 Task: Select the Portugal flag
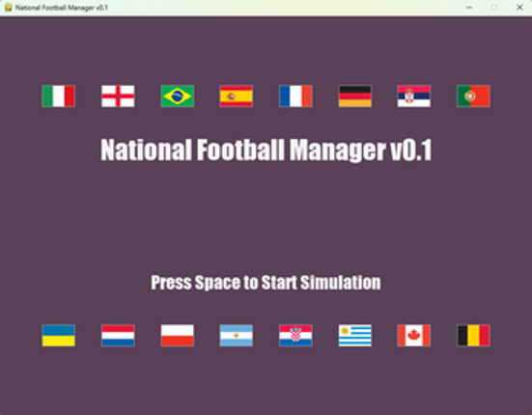[473, 96]
